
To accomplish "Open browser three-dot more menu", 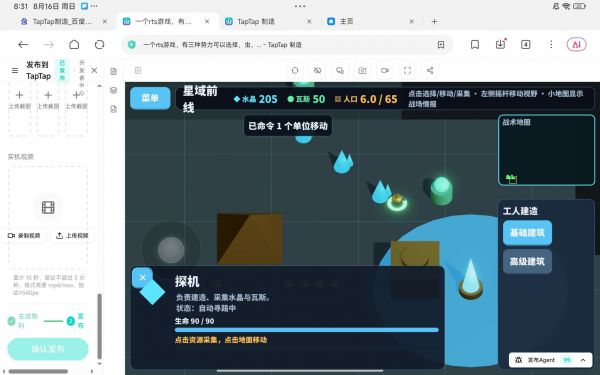I will click(x=551, y=45).
